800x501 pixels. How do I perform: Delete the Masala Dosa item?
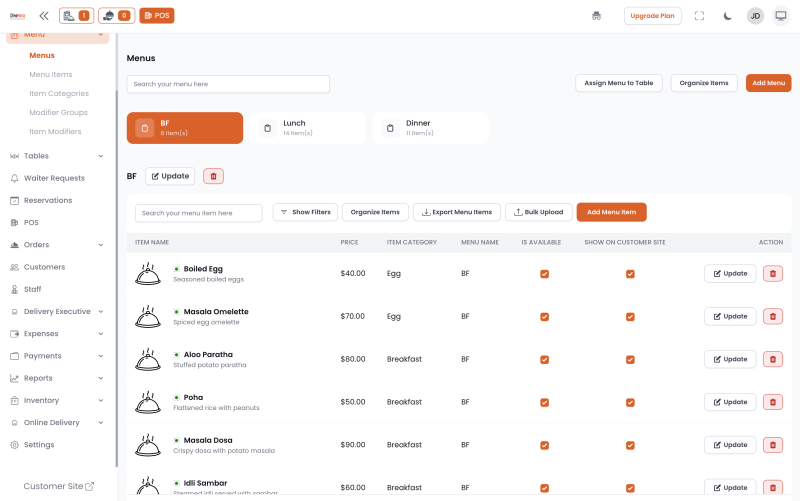point(772,445)
